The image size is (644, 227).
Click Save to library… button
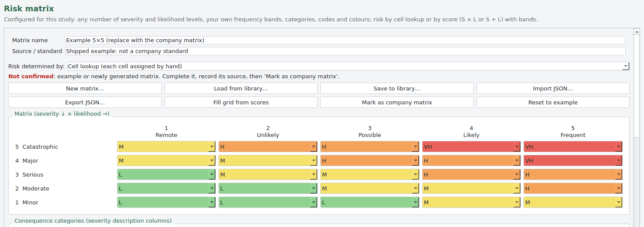(397, 88)
